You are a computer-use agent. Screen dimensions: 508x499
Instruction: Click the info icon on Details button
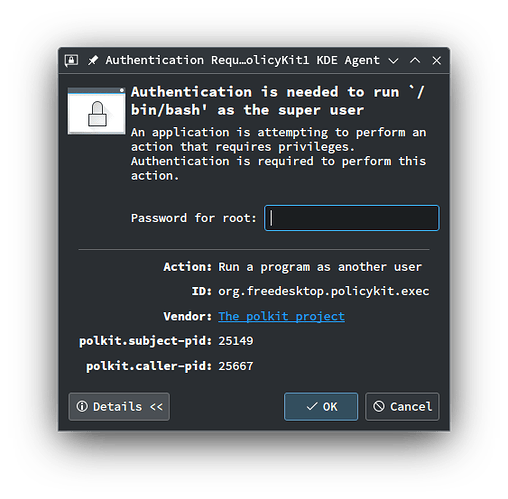(x=82, y=406)
